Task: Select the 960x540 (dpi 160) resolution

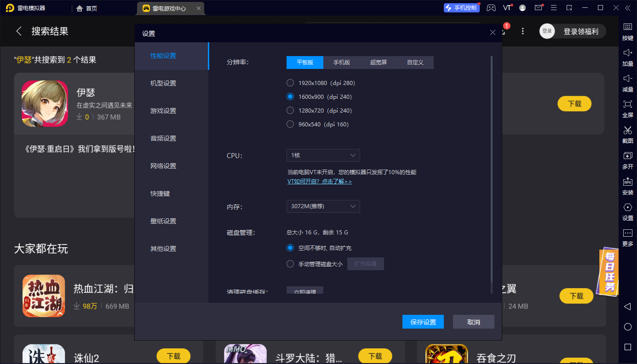Action: pos(290,124)
